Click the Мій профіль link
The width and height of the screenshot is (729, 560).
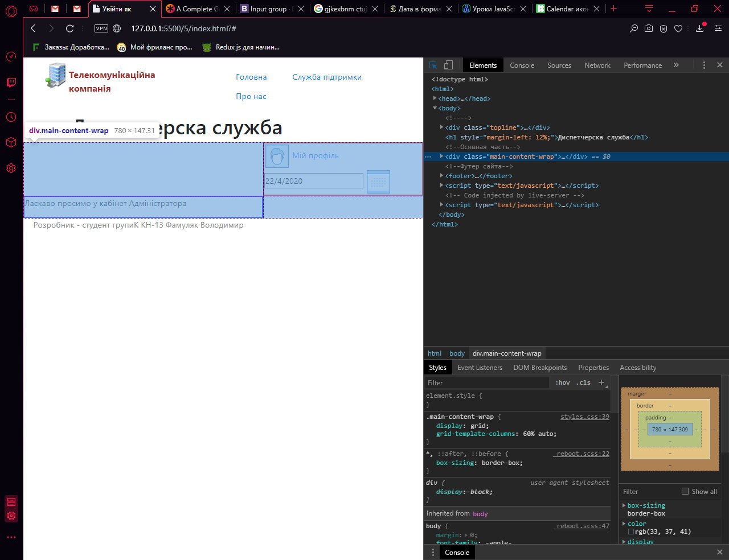[x=316, y=155]
